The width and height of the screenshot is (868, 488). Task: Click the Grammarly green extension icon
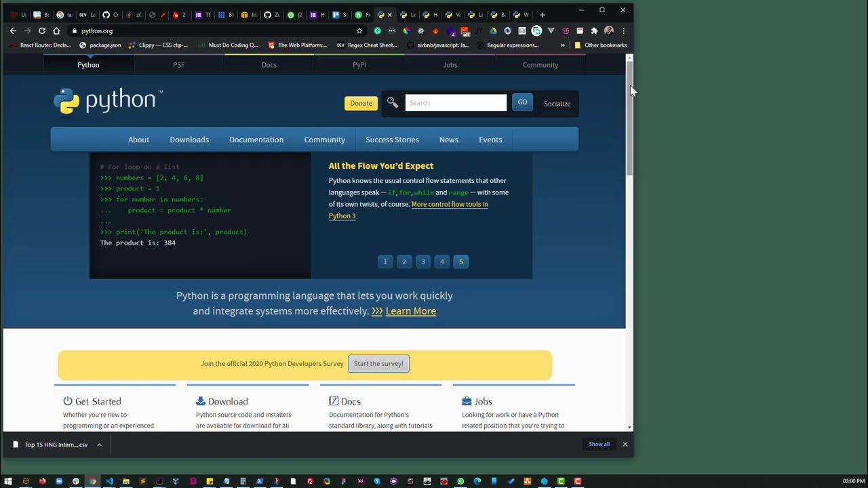click(x=377, y=30)
